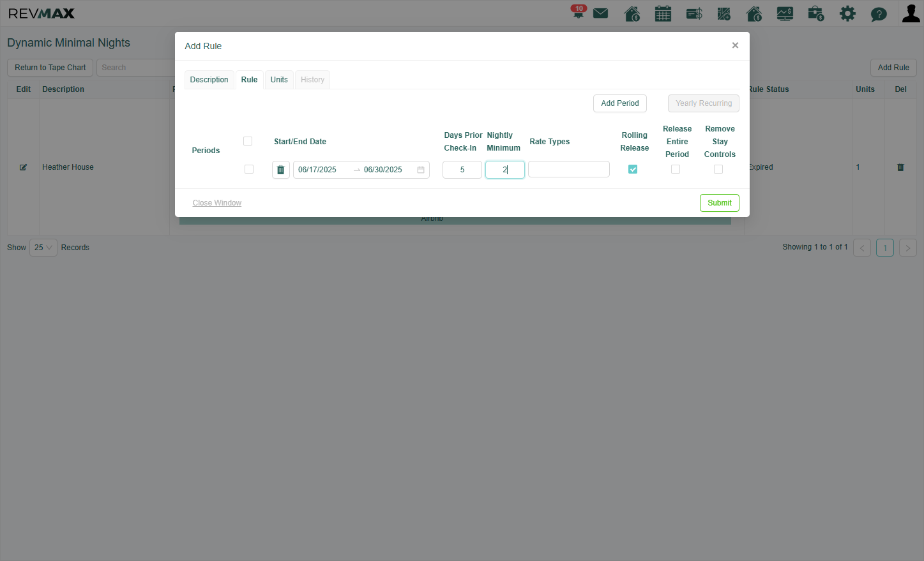Click the Add Rule button on the page
Screen dimensions: 924x561
[x=893, y=68]
